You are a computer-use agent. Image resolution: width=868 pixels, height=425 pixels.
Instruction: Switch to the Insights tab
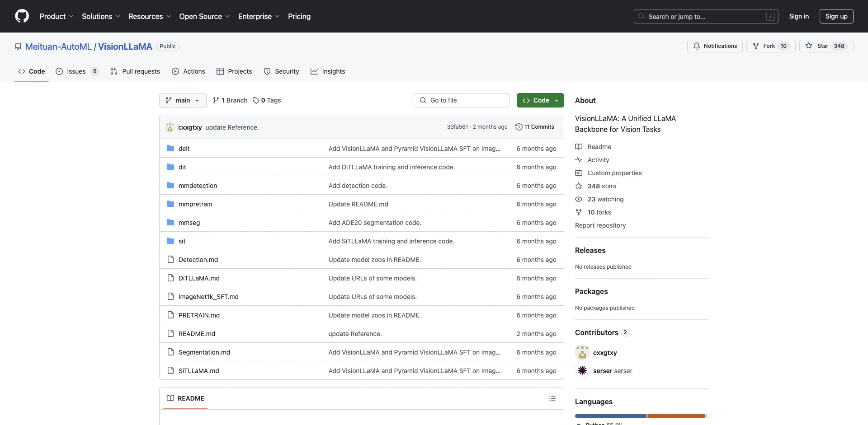point(328,71)
